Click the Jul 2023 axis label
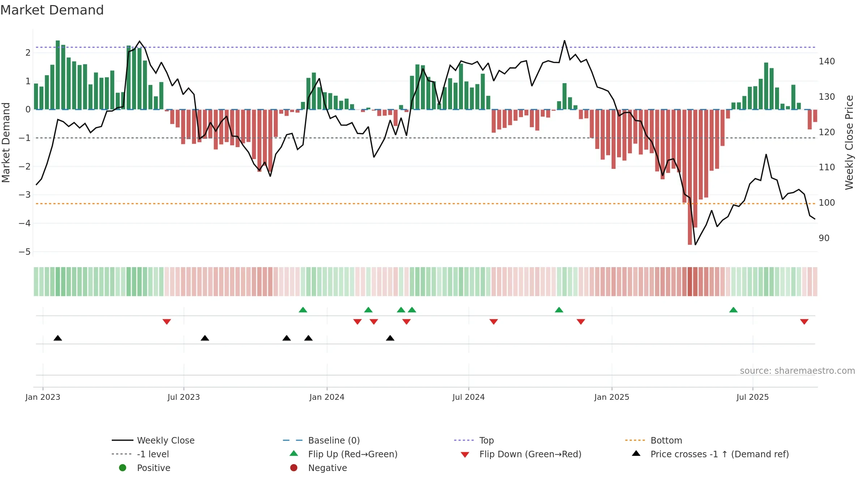The width and height of the screenshot is (868, 488). pyautogui.click(x=184, y=397)
